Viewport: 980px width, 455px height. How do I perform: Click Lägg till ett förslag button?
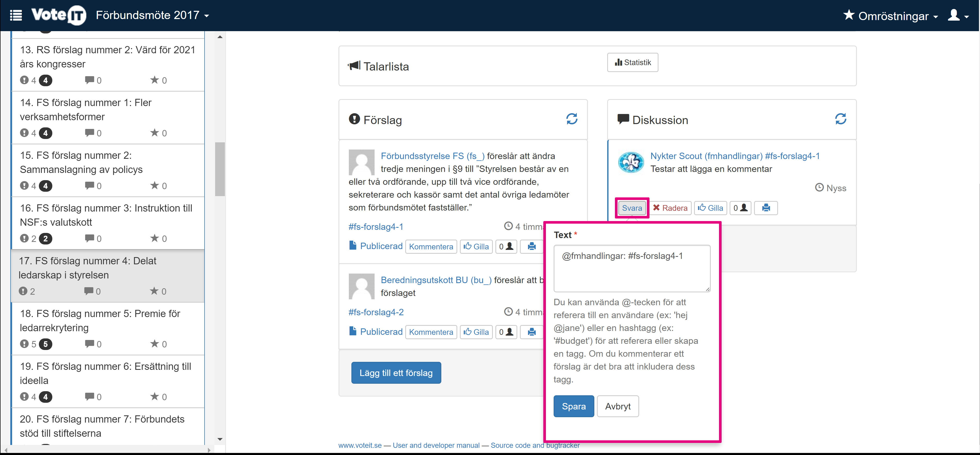[x=396, y=373]
